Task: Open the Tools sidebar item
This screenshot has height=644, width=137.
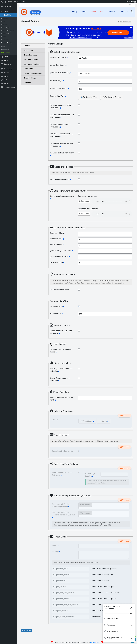Action: (x=8, y=80)
